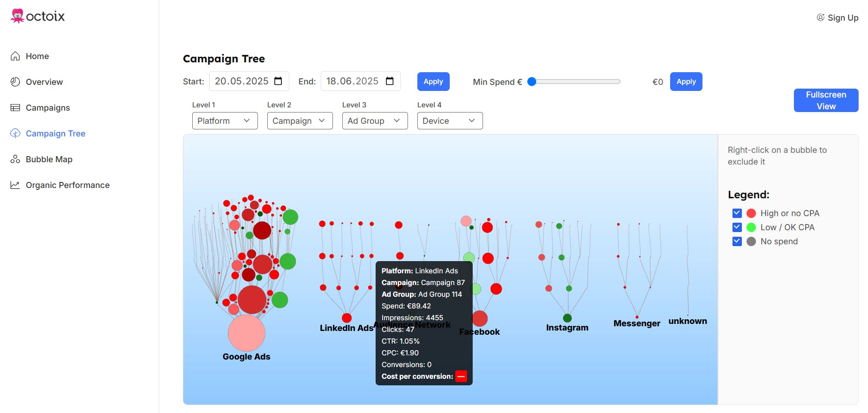Open Overview in sidebar

point(44,82)
